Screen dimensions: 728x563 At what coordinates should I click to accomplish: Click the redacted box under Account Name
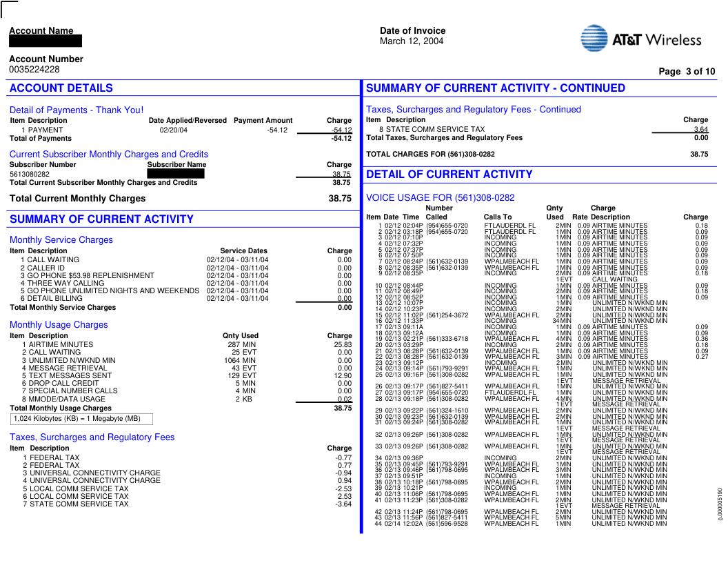(x=45, y=41)
